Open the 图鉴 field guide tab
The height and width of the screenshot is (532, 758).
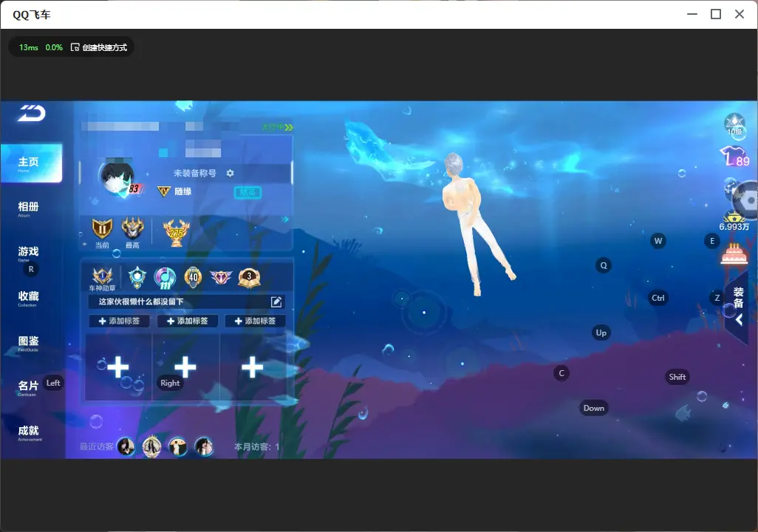click(28, 343)
